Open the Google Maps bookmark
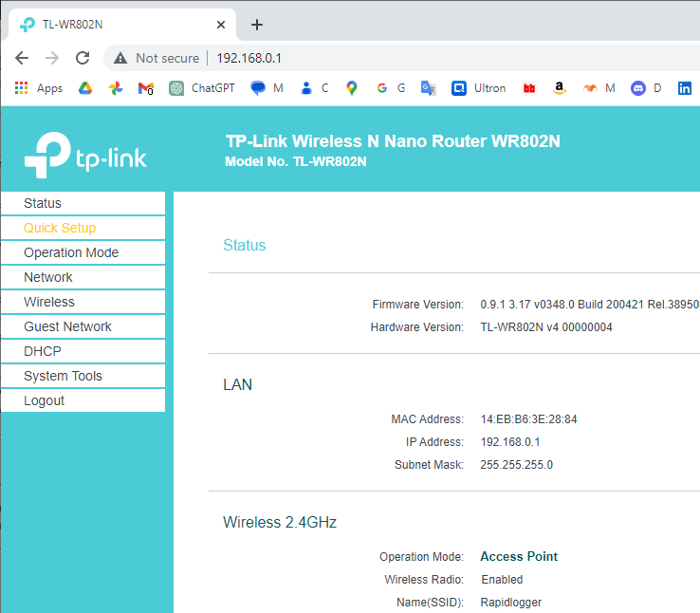Image resolution: width=700 pixels, height=613 pixels. tap(352, 88)
